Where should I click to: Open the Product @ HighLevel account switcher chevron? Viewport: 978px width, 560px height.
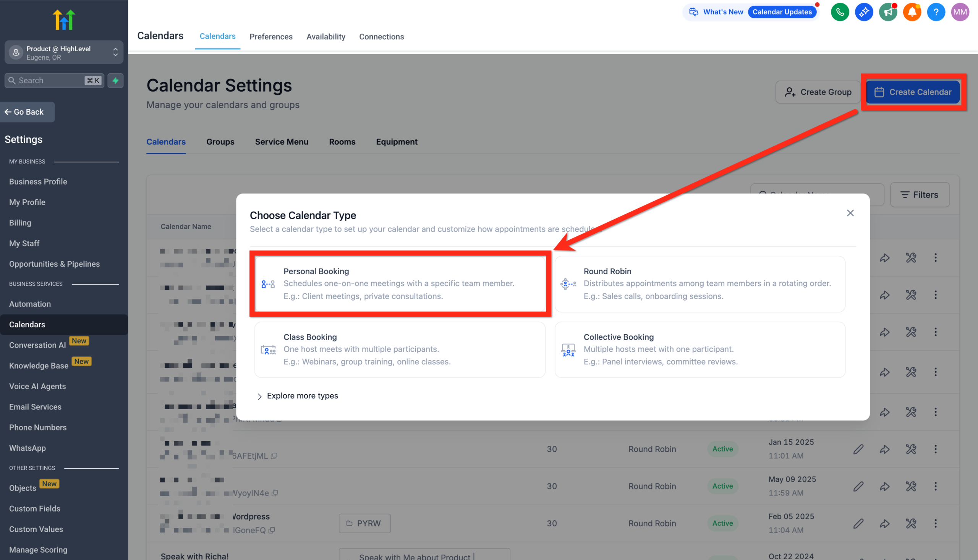(x=115, y=52)
